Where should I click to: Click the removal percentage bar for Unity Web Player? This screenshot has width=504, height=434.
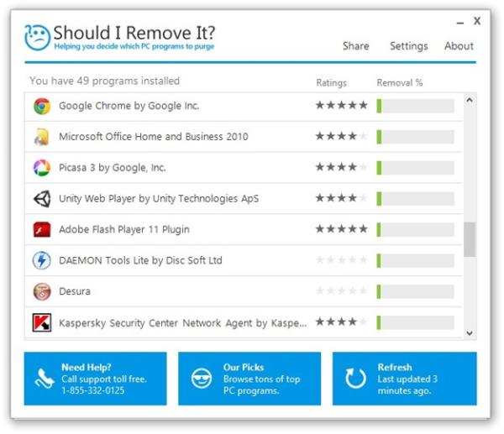point(416,199)
